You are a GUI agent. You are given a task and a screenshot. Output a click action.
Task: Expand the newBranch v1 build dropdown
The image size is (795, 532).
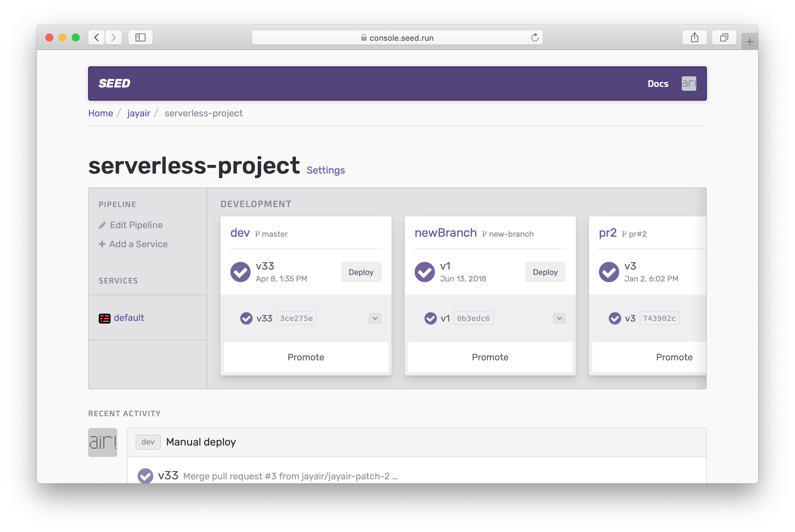[559, 318]
